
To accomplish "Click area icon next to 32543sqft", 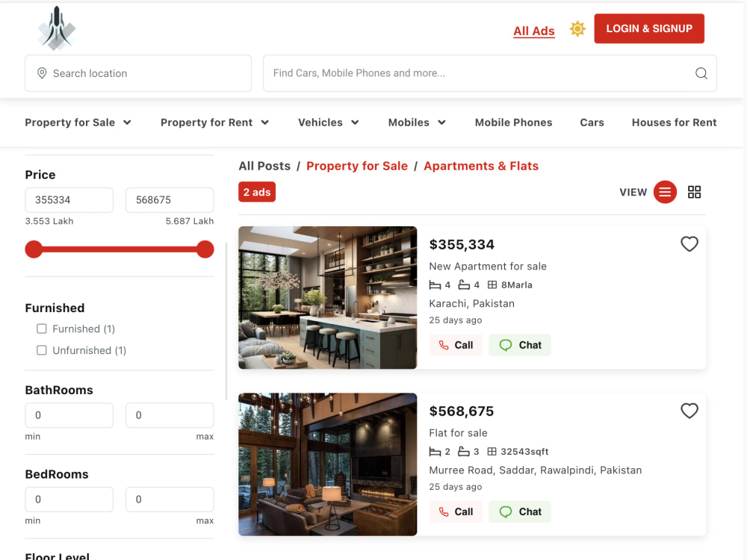I will (492, 452).
